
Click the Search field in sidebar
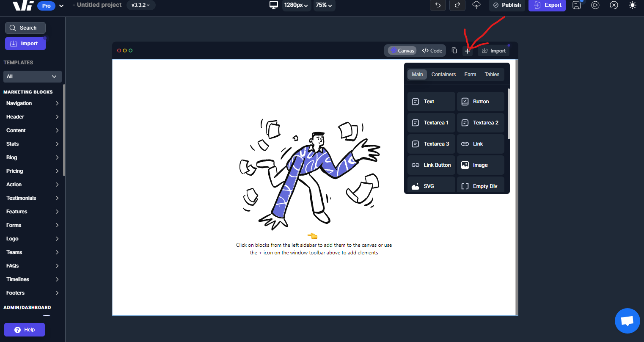(25, 28)
